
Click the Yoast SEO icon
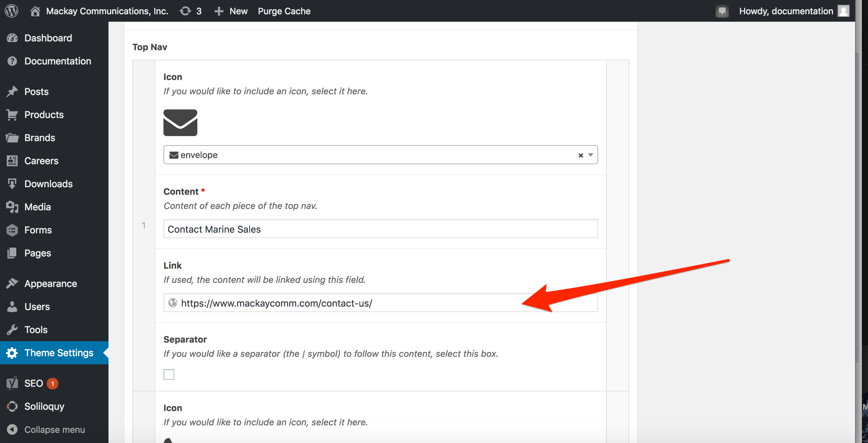click(12, 383)
